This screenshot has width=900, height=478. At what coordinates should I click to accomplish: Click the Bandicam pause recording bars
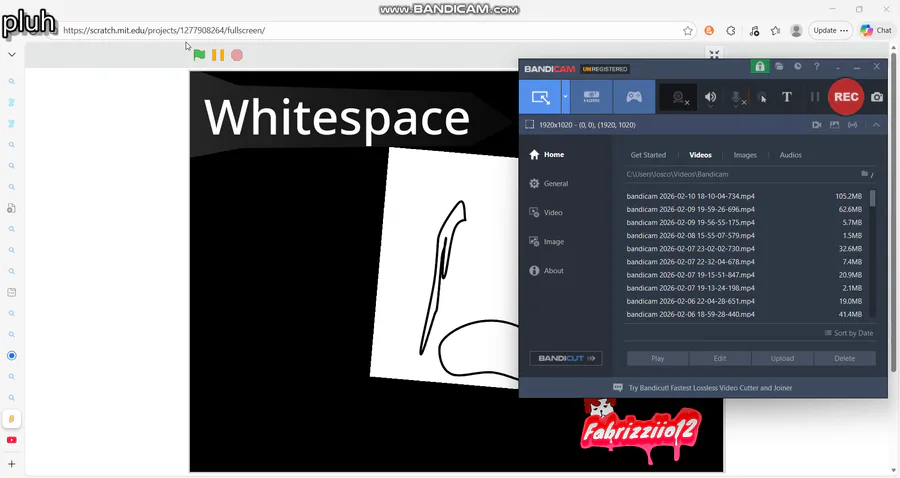[x=814, y=97]
